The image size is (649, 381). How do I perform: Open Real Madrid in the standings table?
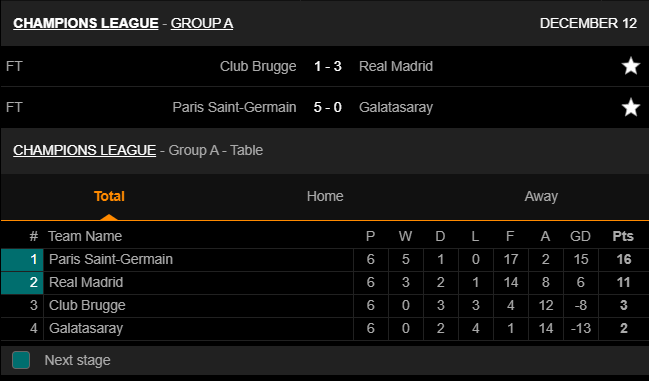[86, 283]
